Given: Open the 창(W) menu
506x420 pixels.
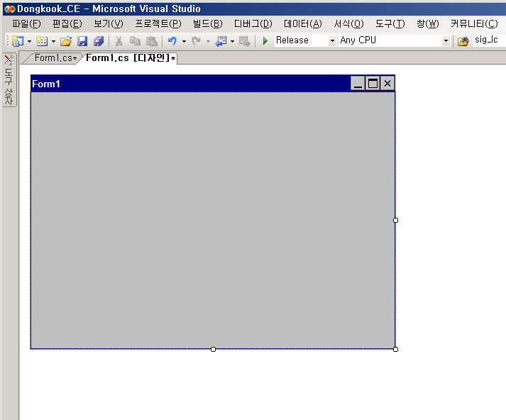Looking at the screenshot, I should click(x=428, y=24).
